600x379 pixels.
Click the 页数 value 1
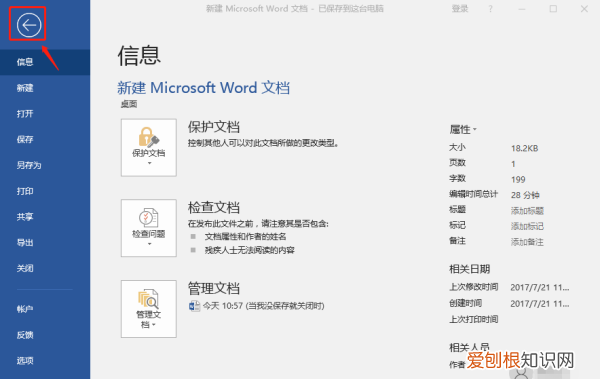point(513,164)
